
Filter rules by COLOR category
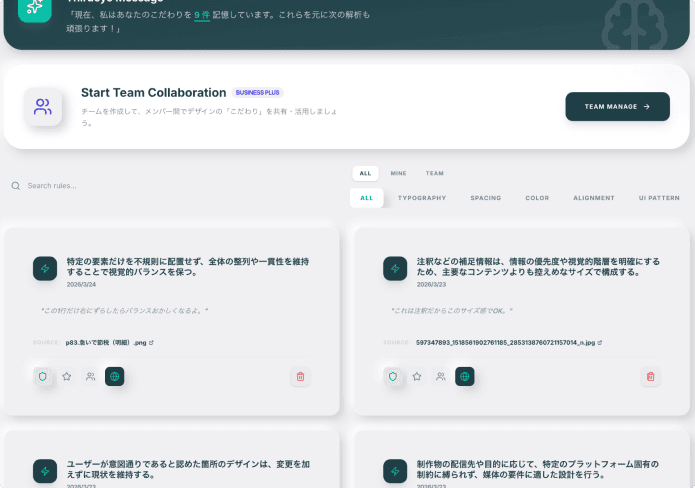(537, 198)
